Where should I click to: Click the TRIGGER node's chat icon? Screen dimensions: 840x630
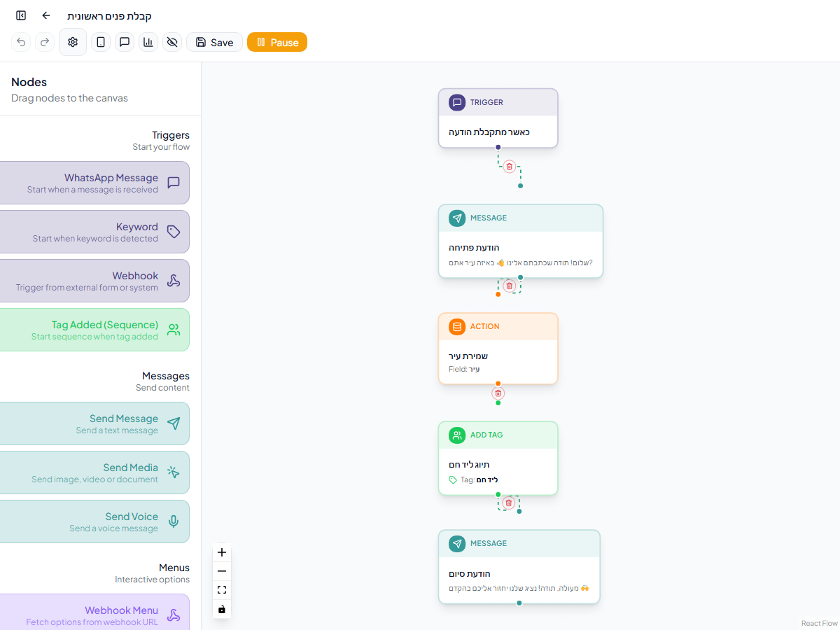pyautogui.click(x=457, y=102)
